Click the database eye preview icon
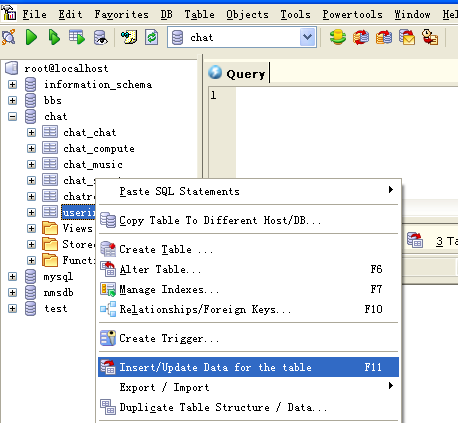The image size is (458, 424). pos(100,37)
